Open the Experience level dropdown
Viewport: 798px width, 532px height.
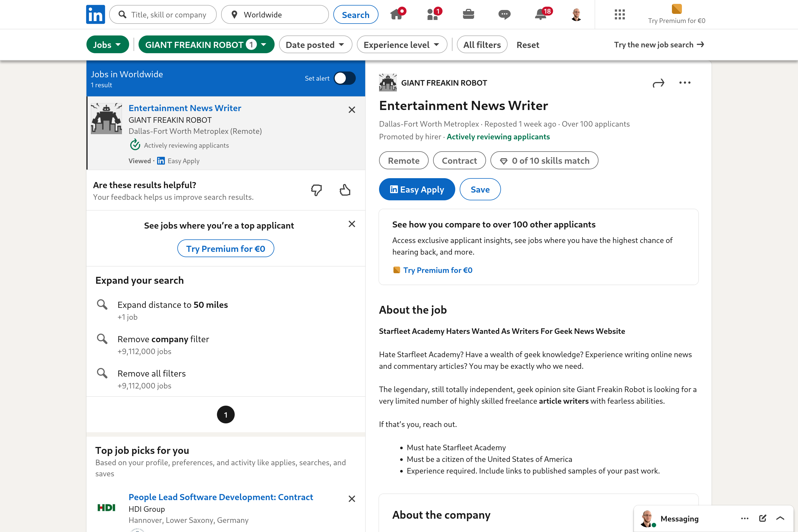tap(402, 44)
